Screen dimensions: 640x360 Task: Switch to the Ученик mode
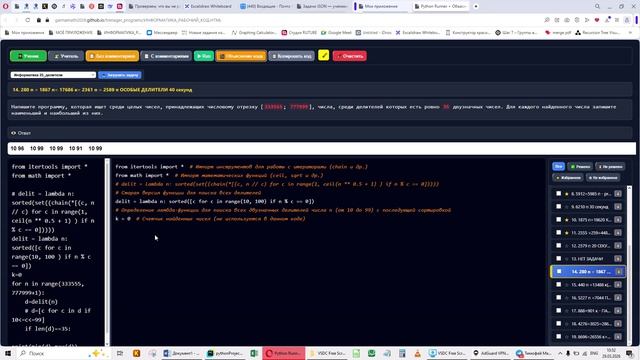(x=28, y=56)
